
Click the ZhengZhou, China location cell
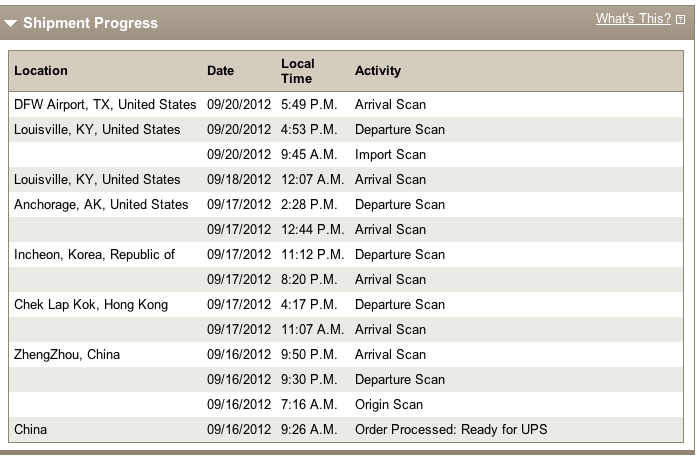tap(67, 354)
